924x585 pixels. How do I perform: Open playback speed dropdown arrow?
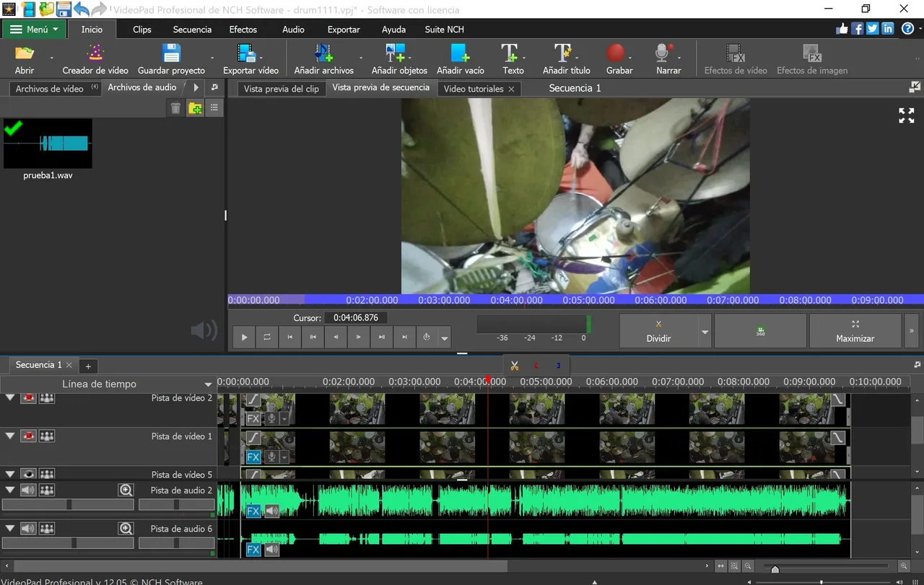click(x=445, y=338)
